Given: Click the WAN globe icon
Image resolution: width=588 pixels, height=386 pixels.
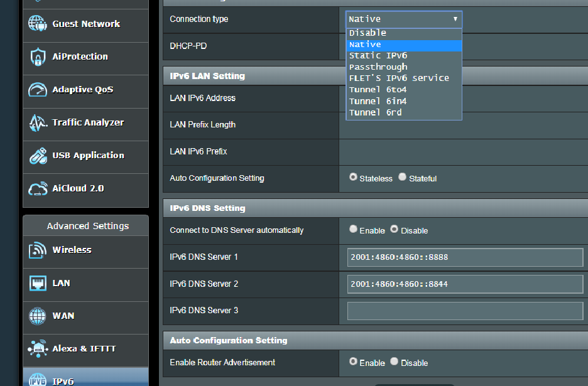Looking at the screenshot, I should [x=38, y=316].
